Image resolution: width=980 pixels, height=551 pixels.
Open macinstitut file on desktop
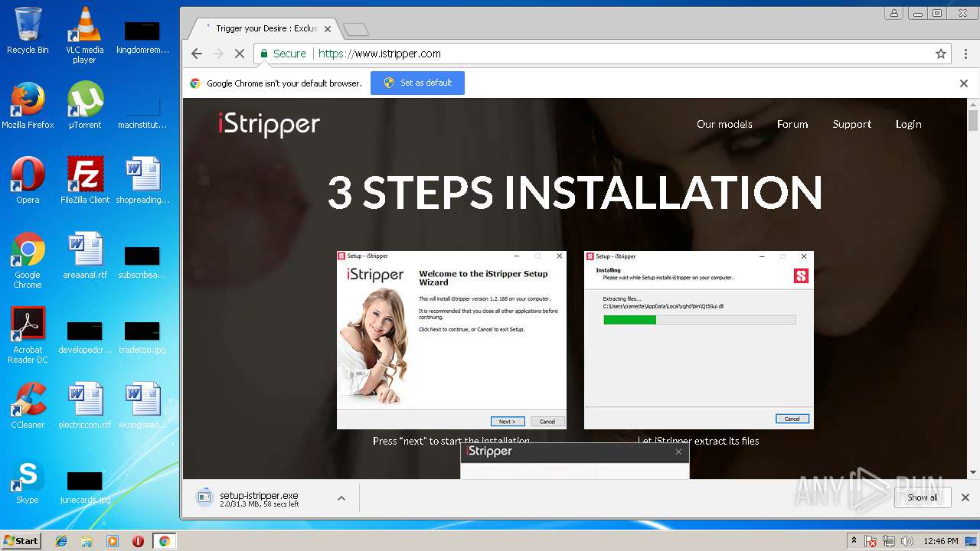[142, 112]
